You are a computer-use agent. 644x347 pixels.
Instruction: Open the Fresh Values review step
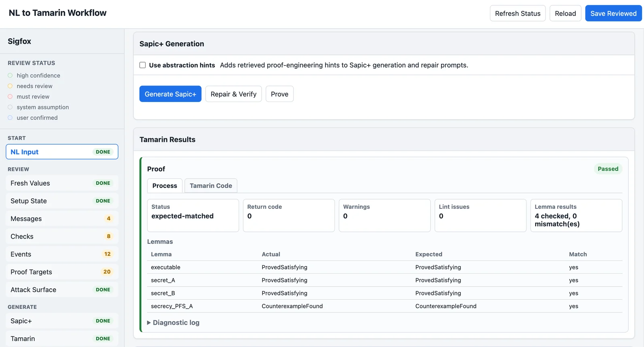coord(62,183)
